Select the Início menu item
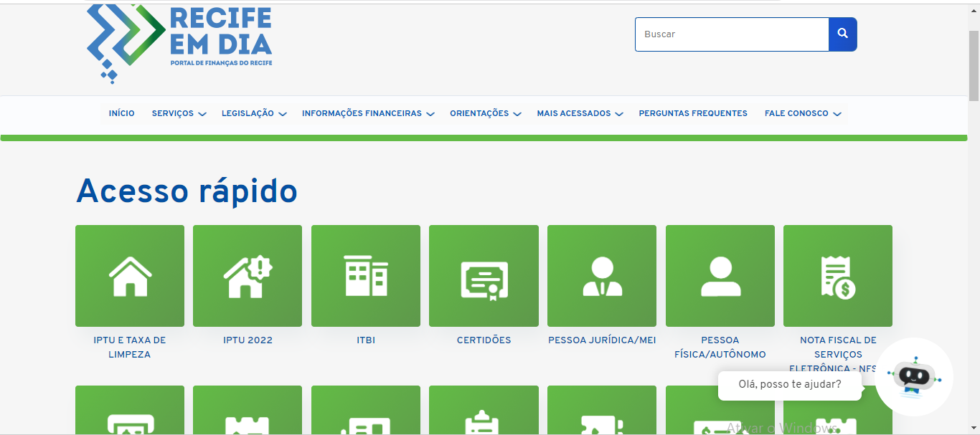 click(121, 113)
